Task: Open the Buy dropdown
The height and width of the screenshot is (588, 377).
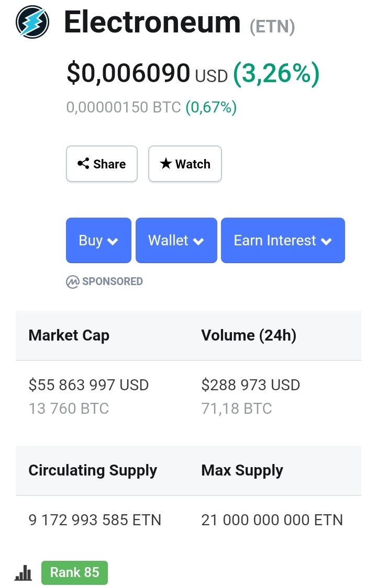Action: coord(98,240)
